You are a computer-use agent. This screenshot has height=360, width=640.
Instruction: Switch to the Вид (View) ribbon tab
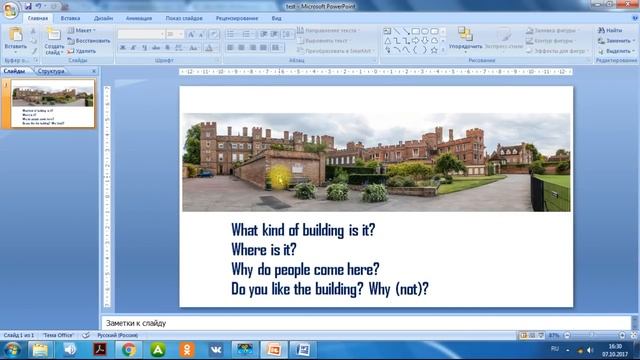click(276, 18)
